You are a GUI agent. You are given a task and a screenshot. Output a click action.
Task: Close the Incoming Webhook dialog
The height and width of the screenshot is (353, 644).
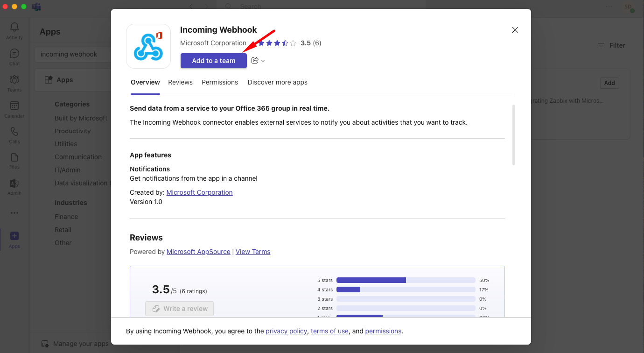tap(515, 30)
